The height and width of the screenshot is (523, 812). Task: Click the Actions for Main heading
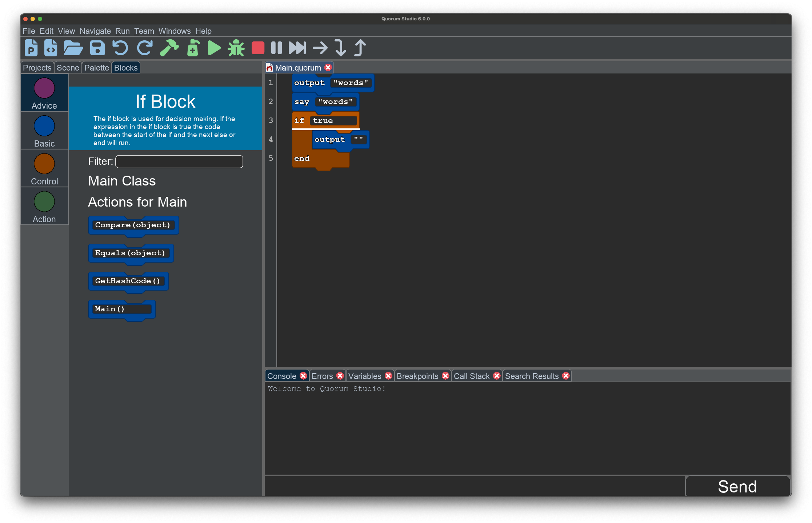[137, 202]
